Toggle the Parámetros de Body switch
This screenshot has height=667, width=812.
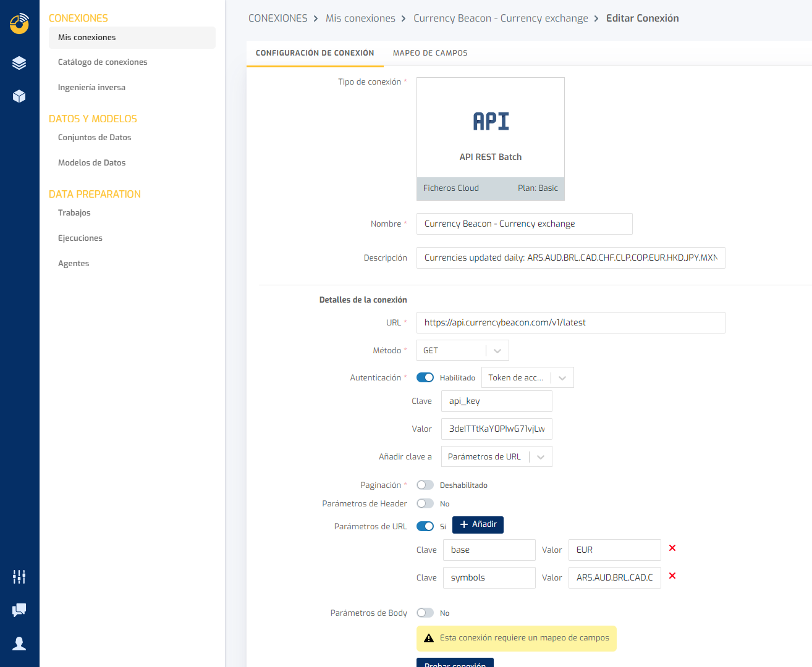point(425,613)
